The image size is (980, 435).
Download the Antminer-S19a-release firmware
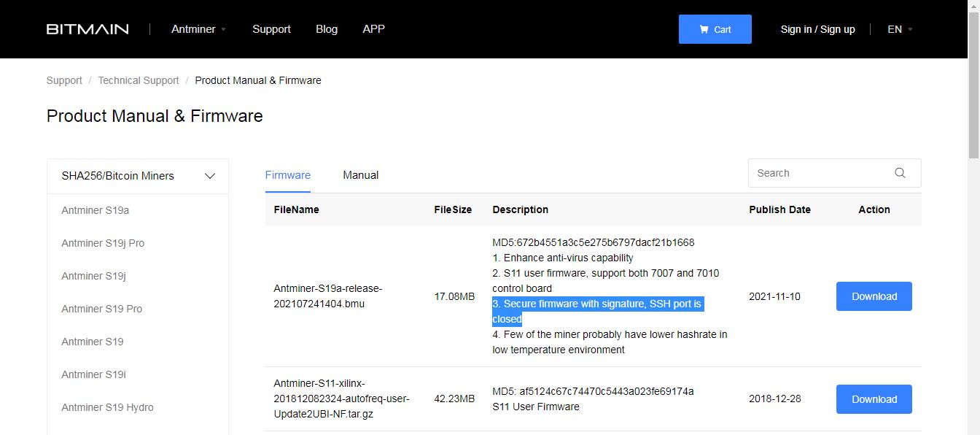(874, 296)
